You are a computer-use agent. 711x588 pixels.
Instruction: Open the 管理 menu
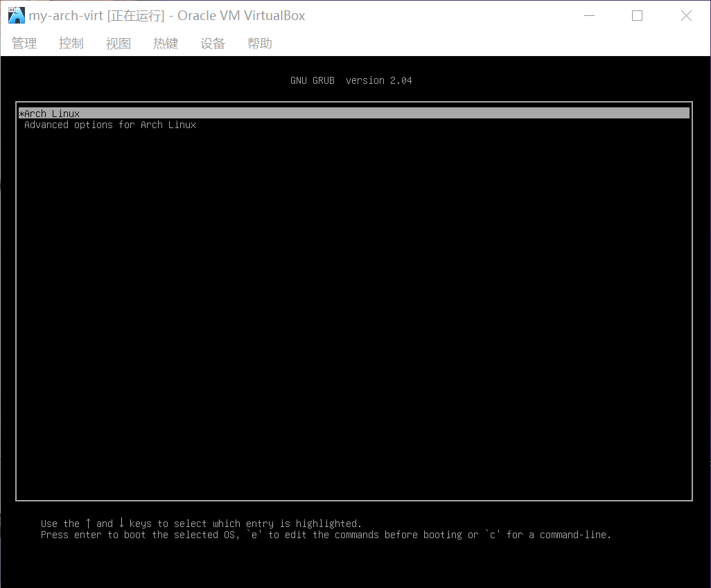(24, 44)
